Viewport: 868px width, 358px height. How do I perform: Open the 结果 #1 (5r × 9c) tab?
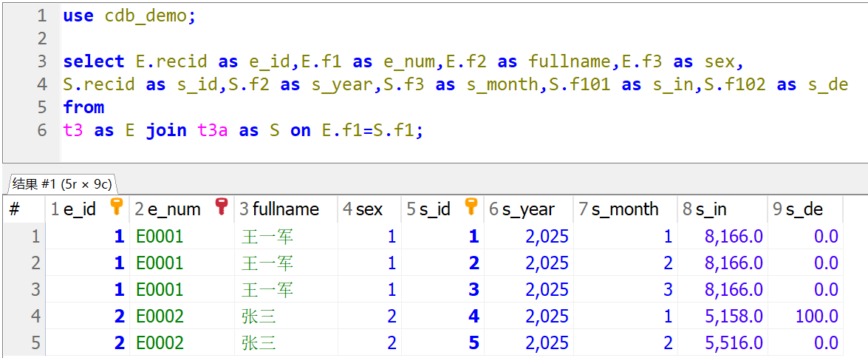click(61, 183)
